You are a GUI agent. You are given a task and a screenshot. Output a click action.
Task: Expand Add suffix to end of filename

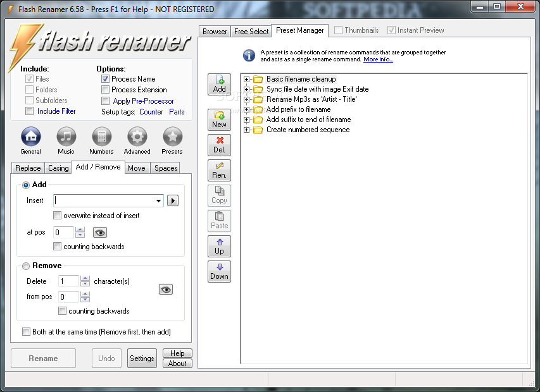pyautogui.click(x=246, y=119)
